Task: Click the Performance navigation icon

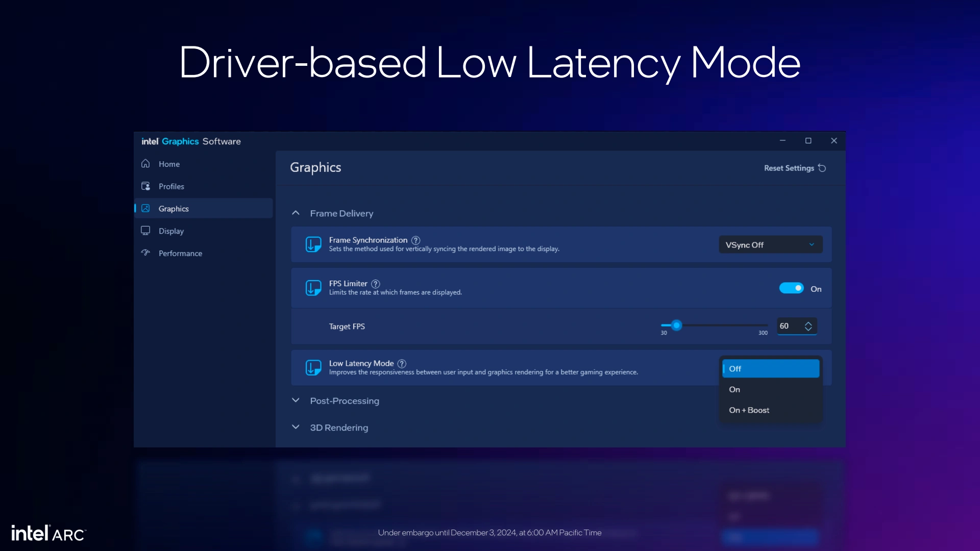Action: point(145,253)
